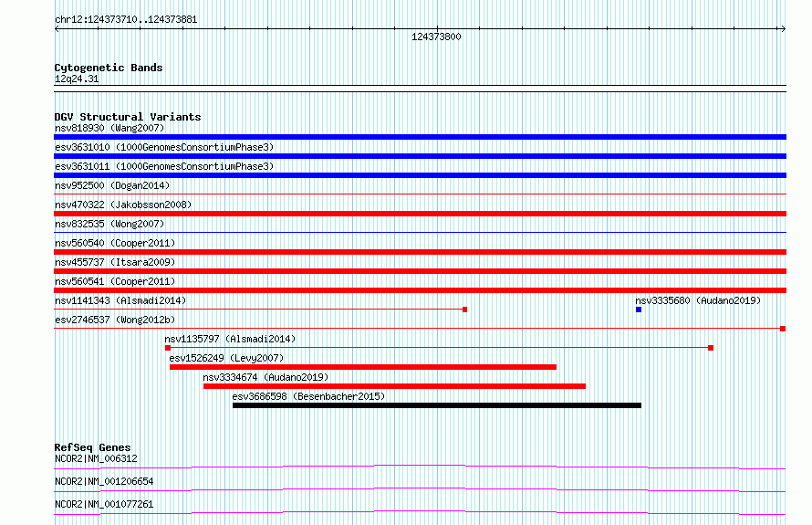The height and width of the screenshot is (525, 812).
Task: Click the red end square of esv2746537
Action: [x=783, y=329]
